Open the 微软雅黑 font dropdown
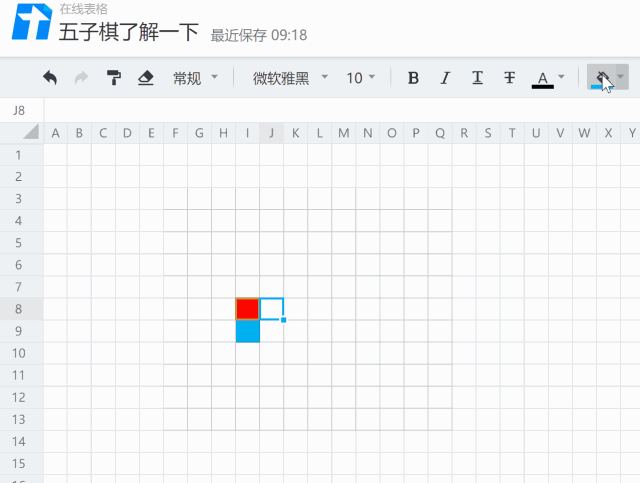The width and height of the screenshot is (640, 483). [x=290, y=78]
